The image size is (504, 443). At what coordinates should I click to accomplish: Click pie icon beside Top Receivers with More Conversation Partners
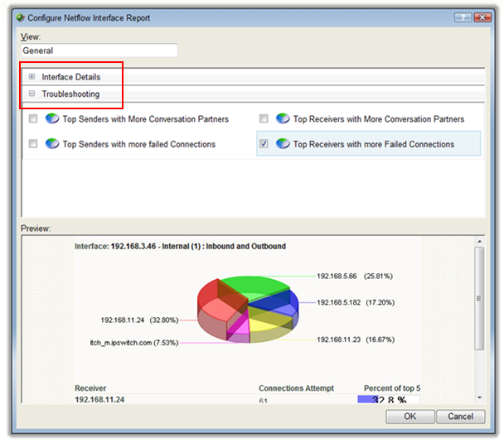[x=283, y=119]
